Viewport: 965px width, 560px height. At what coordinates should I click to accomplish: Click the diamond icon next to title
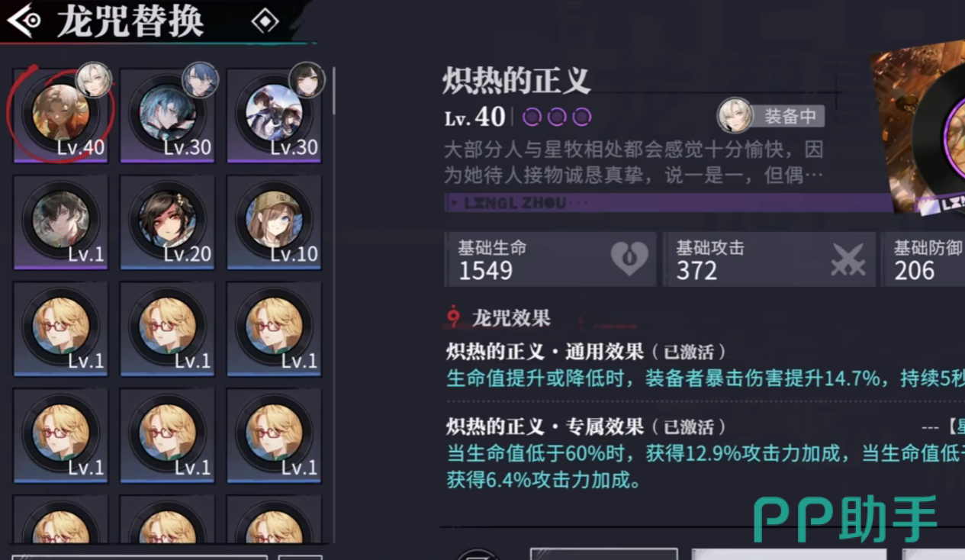pos(265,21)
